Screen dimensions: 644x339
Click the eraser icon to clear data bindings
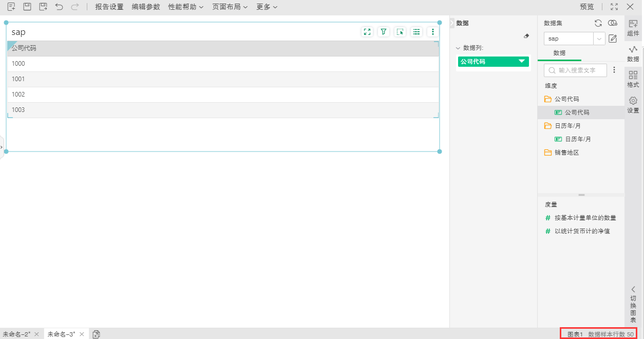pos(526,36)
